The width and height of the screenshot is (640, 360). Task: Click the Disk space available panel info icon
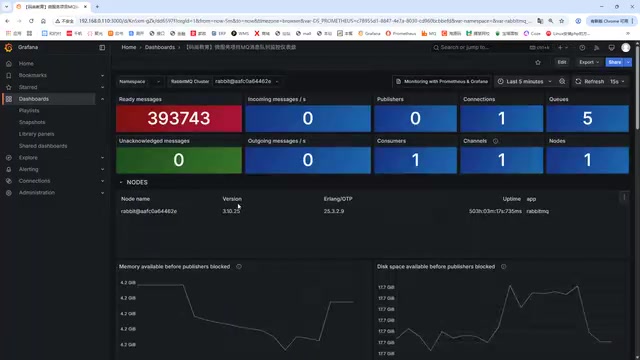pyautogui.click(x=504, y=267)
